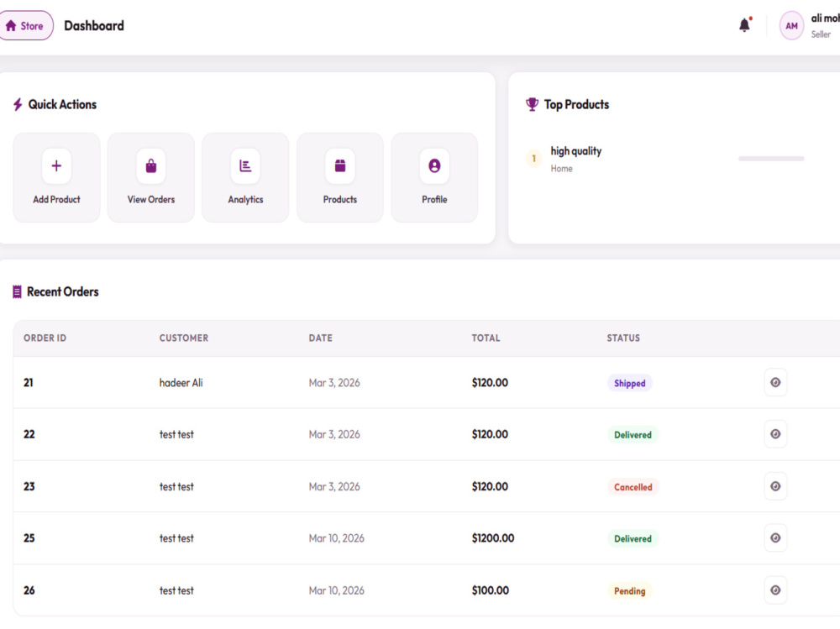Click the lightning Quick Actions icon
Viewport: 840px width, 629px height.
coord(18,104)
